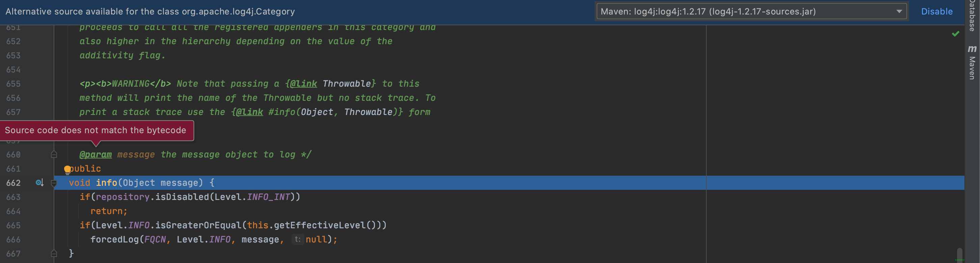
Task: Click line number 663 in the gutter
Action: click(x=13, y=197)
